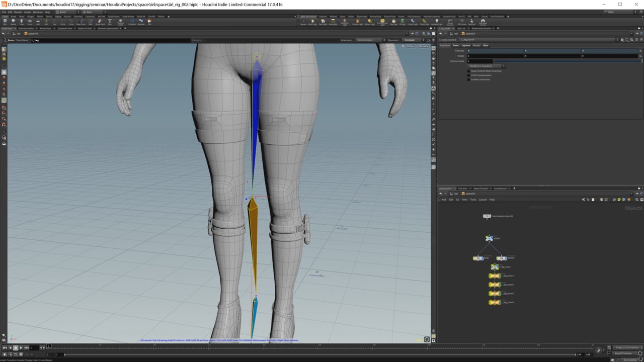This screenshot has height=362, width=644.
Task: Click the Key All Channels button
Action: tap(622, 352)
